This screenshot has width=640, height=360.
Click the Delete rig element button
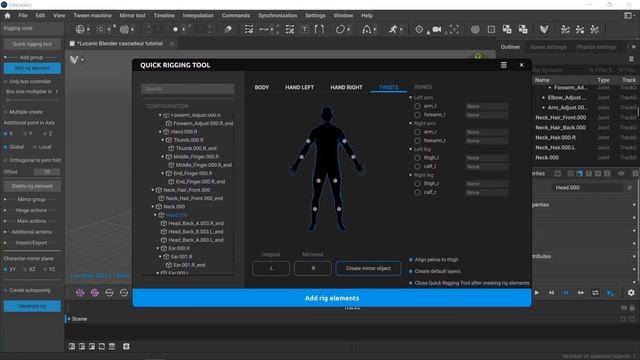point(32,186)
